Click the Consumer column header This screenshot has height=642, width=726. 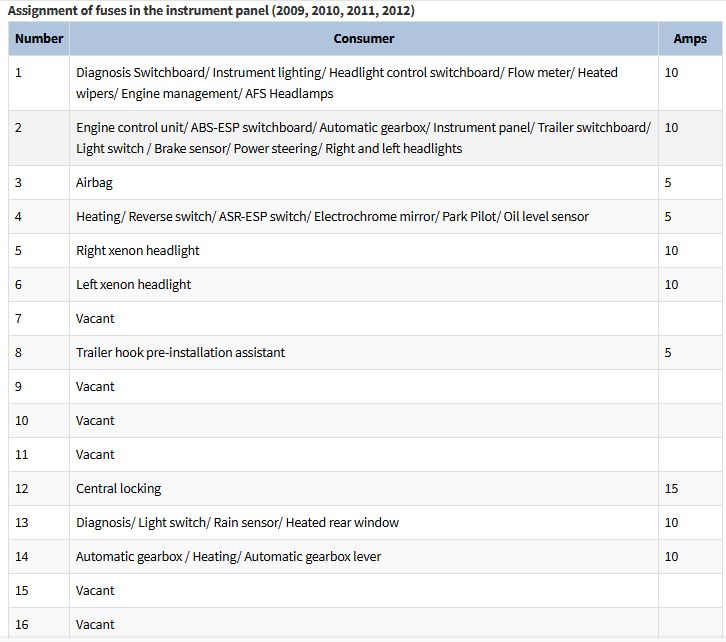pyautogui.click(x=363, y=38)
